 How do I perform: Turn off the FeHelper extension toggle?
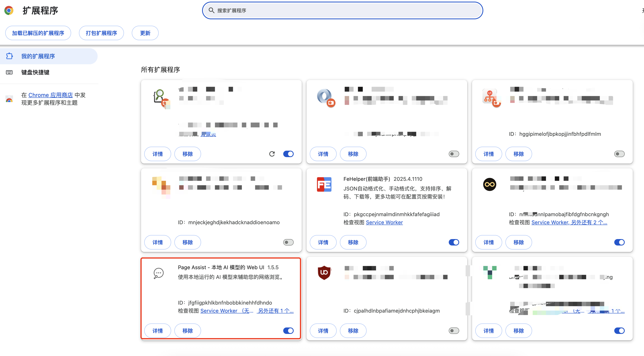click(454, 242)
